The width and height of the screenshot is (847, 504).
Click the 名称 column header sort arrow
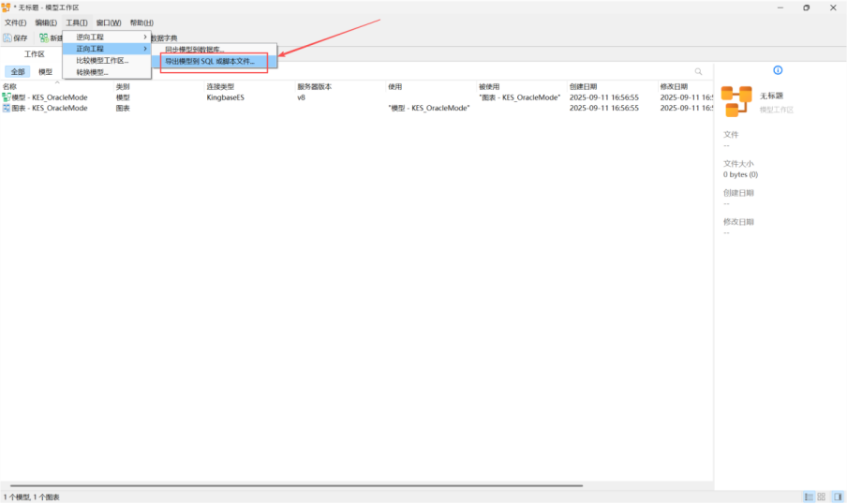pyautogui.click(x=57, y=82)
